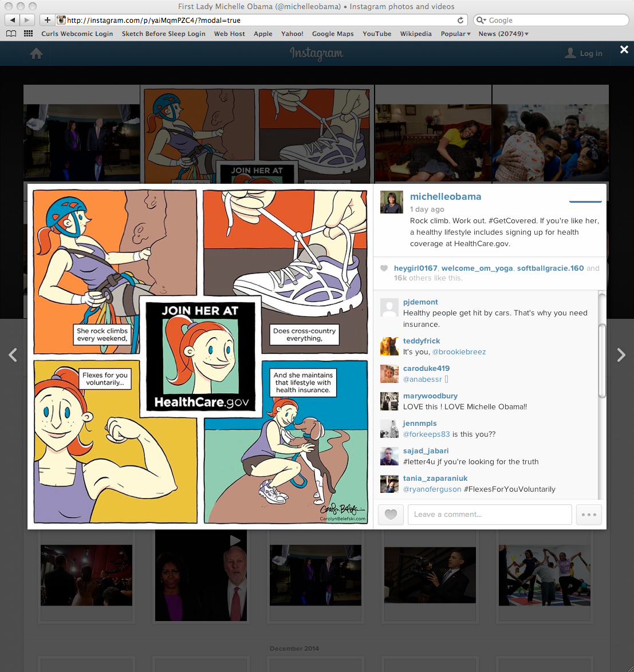Click jennmpls comment avatar
Screen dimensions: 634x672
tap(389, 429)
